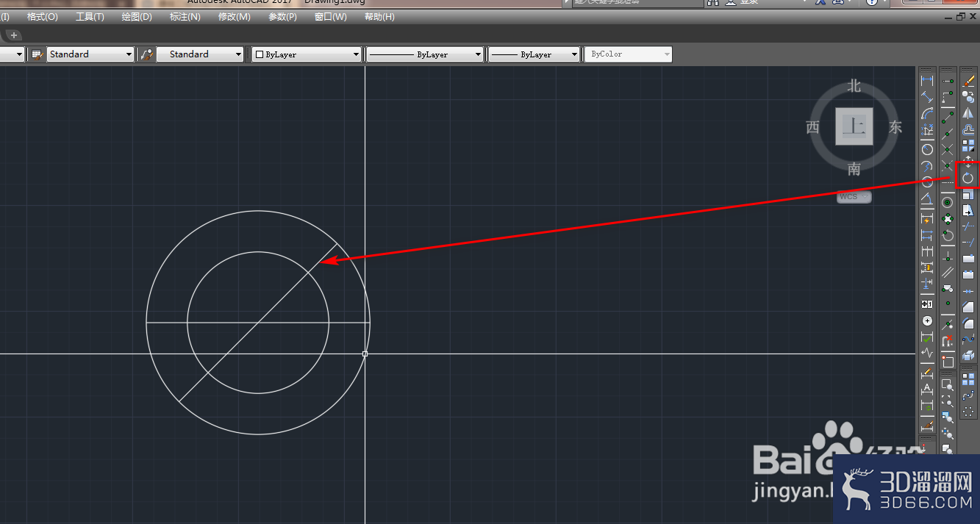Click the 上 face of the ViewCube

854,126
